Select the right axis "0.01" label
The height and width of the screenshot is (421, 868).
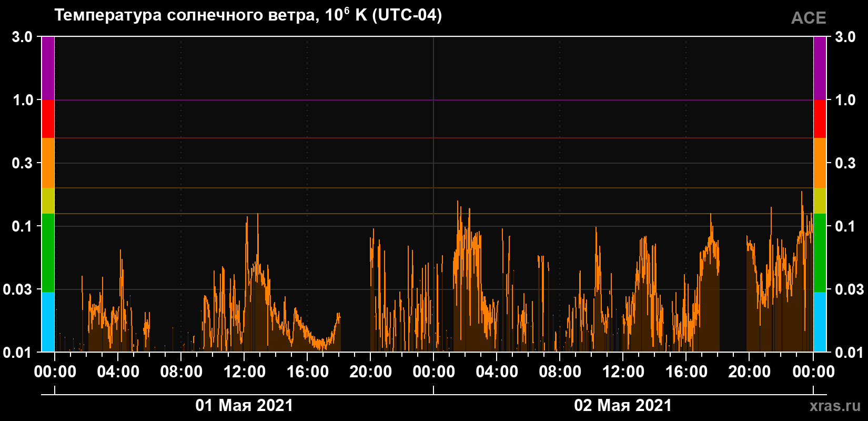[850, 353]
